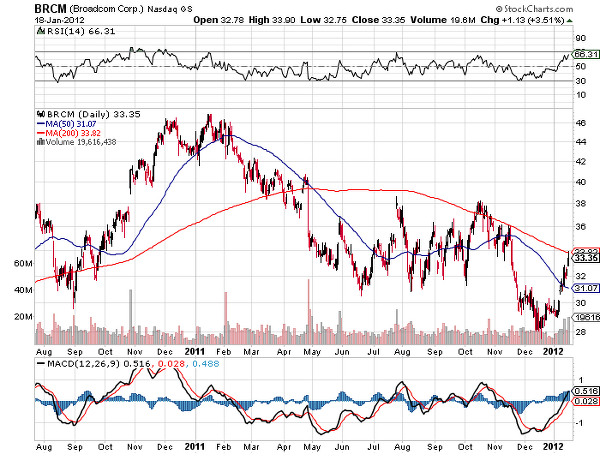The height and width of the screenshot is (454, 600).
Task: Click the (Broadcom Corp.) company name
Action: [x=106, y=9]
